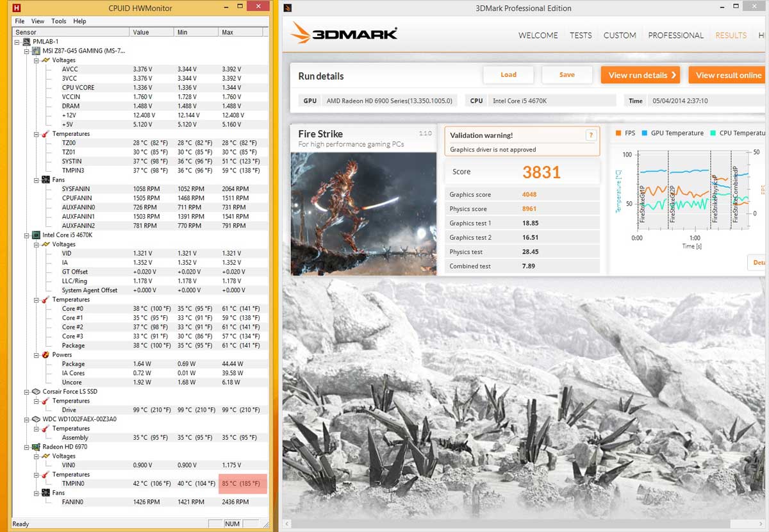769x532 pixels.
Task: Click the Score value 3831
Action: (x=542, y=172)
